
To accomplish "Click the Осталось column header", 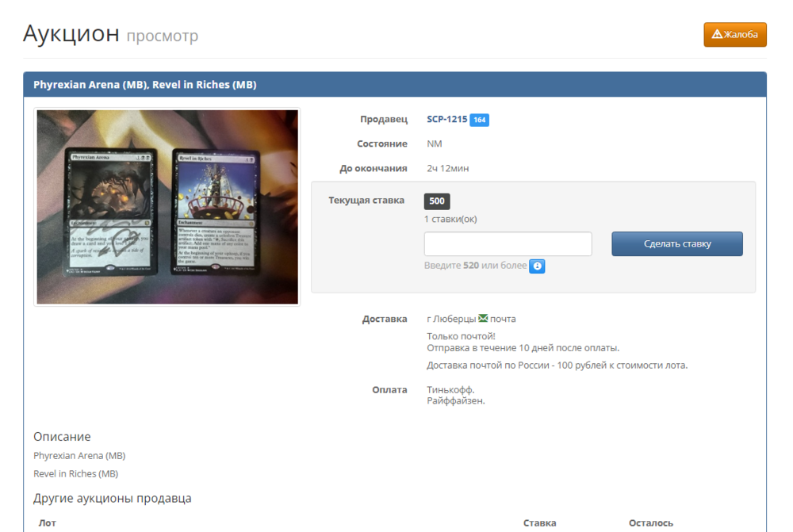I will 650,523.
